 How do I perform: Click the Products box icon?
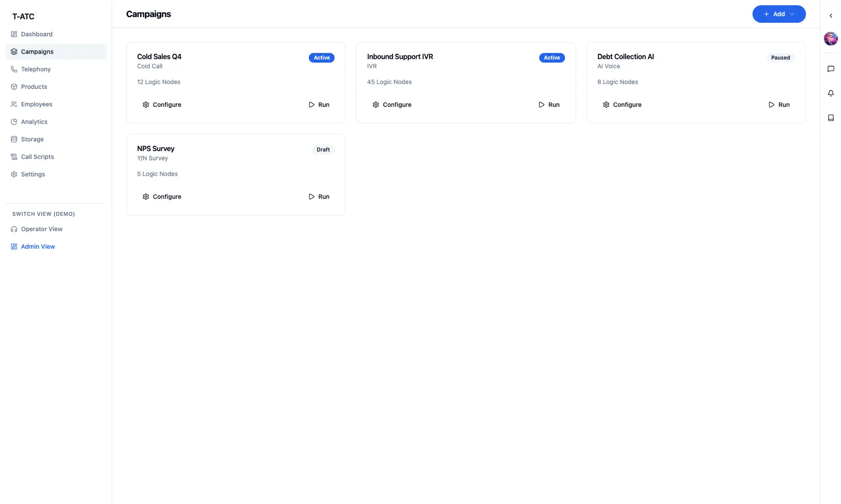click(x=14, y=86)
